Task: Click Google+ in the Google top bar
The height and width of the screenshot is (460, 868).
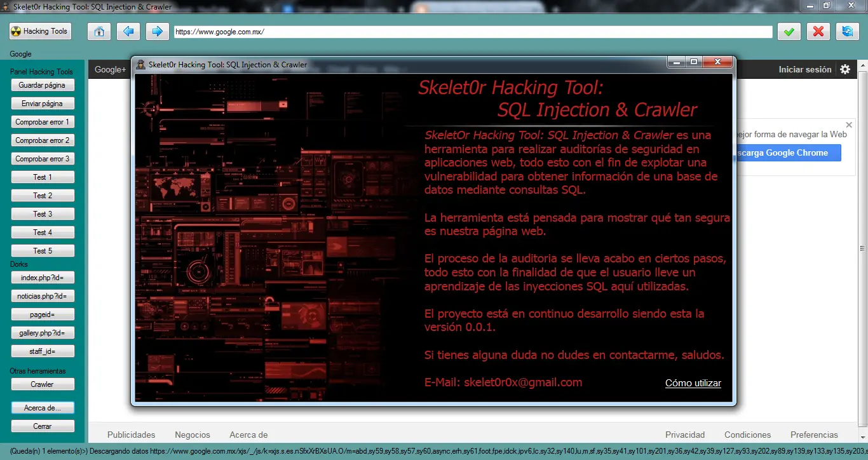Action: [111, 70]
